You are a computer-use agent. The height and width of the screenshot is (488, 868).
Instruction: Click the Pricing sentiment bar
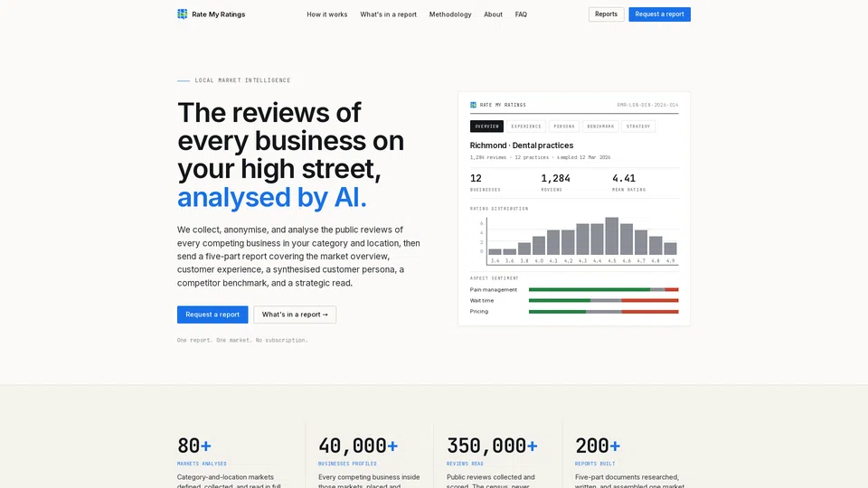click(x=603, y=312)
